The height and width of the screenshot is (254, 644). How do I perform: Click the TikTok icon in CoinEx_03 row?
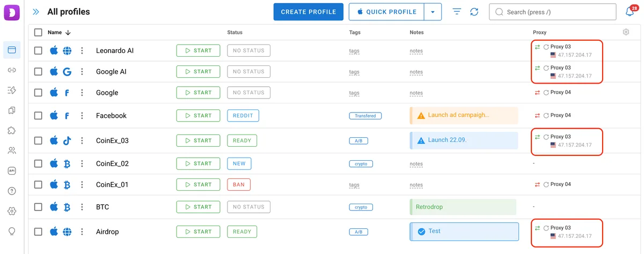(67, 141)
